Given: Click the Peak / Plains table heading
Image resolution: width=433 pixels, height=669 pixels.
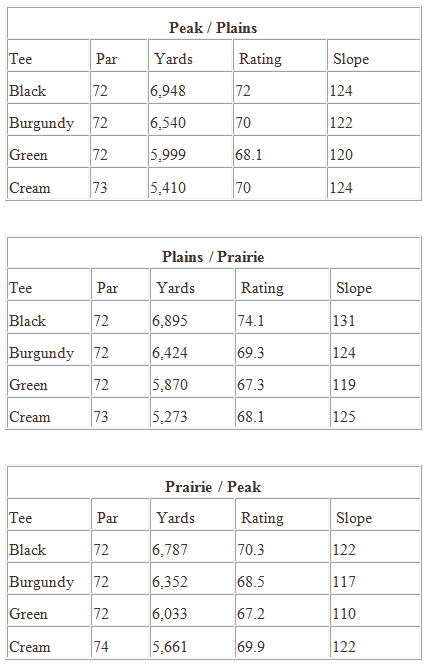Looking at the screenshot, I should [213, 28].
